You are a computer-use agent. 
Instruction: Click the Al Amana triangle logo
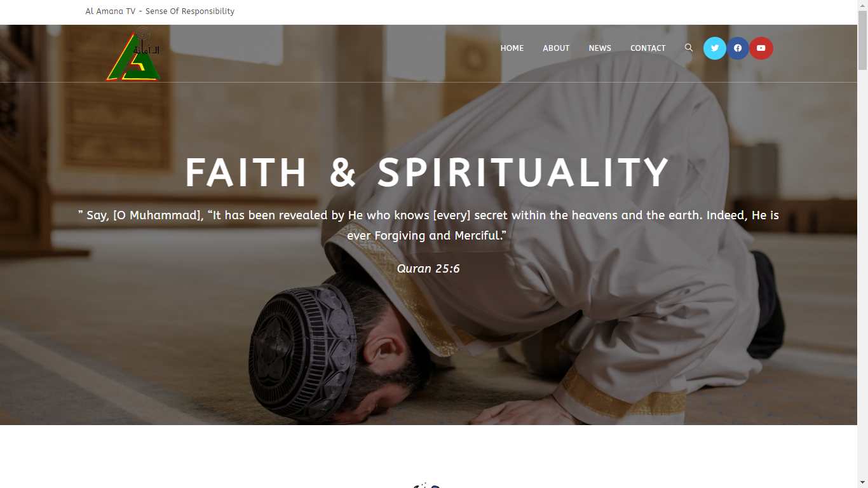pos(133,54)
